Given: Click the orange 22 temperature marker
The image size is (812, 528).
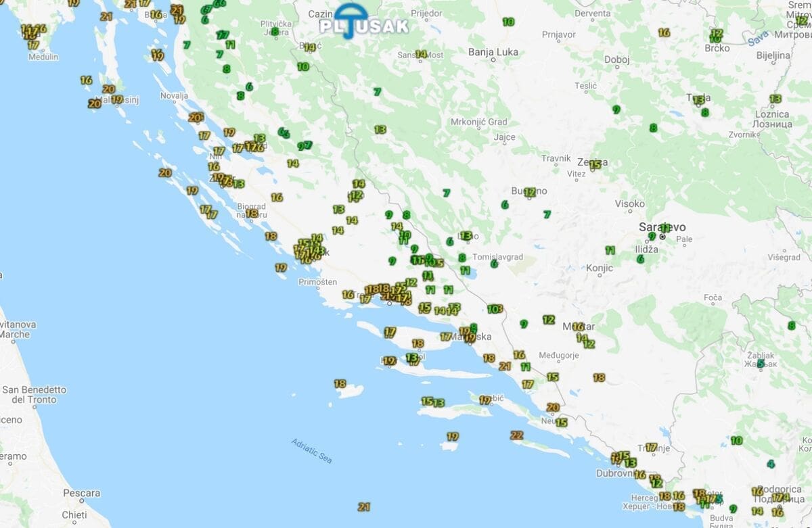Looking at the screenshot, I should [x=517, y=435].
